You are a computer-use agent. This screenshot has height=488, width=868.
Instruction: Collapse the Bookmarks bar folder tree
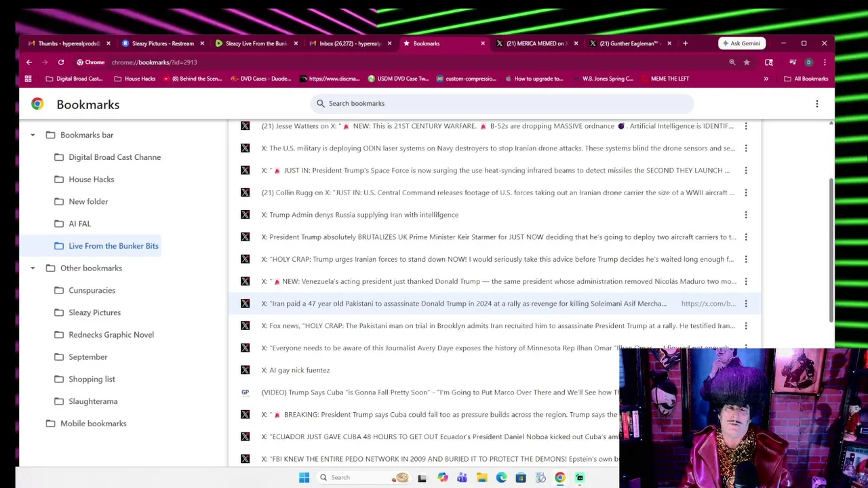tap(33, 135)
